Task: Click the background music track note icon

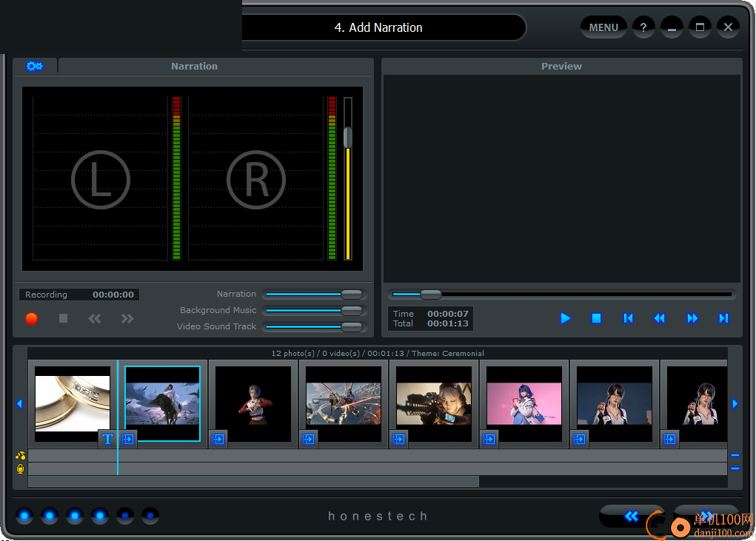Action: coord(20,455)
